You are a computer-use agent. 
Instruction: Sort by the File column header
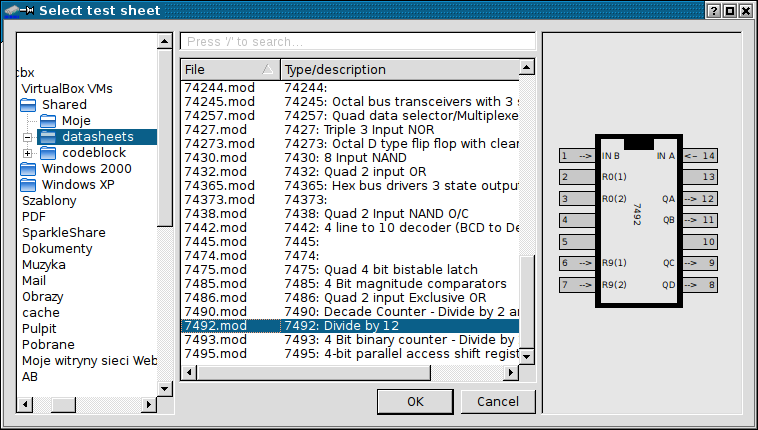point(228,69)
